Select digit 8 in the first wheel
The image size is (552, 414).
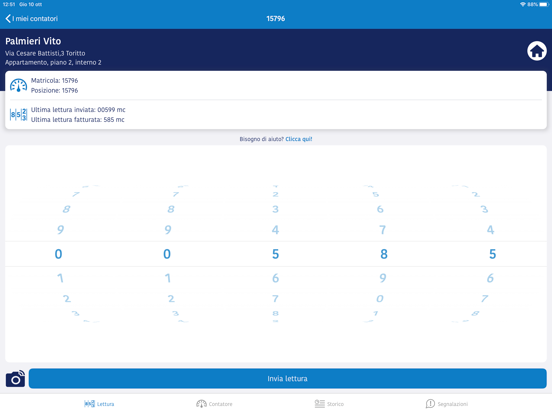(x=66, y=209)
